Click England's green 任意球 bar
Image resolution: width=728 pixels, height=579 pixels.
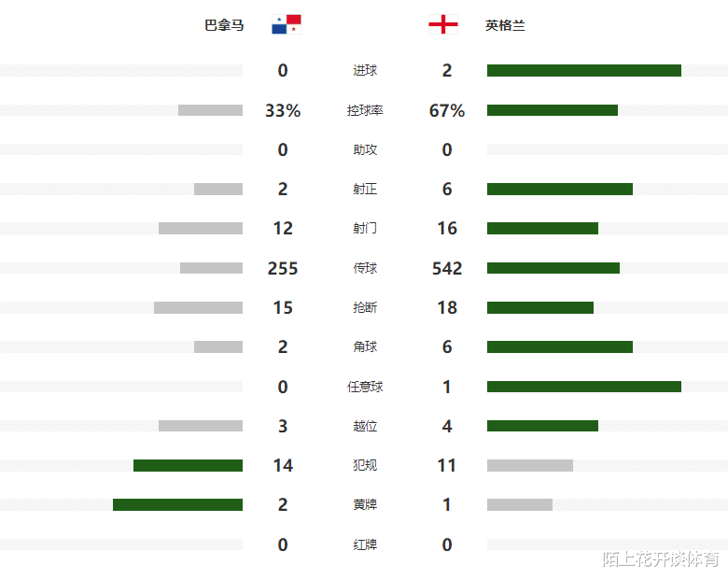pyautogui.click(x=584, y=387)
